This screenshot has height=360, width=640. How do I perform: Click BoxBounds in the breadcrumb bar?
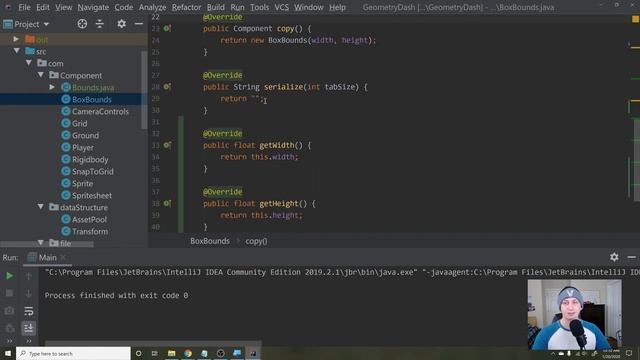(x=210, y=241)
